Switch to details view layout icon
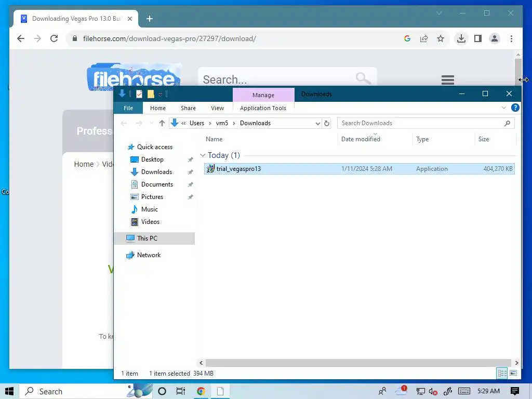 (x=502, y=373)
